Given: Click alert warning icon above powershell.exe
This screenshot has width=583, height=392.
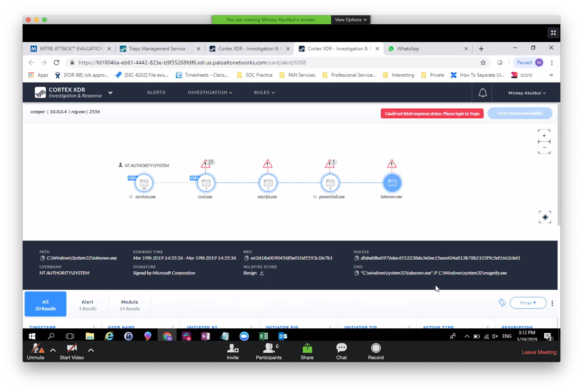Looking at the screenshot, I should point(330,164).
